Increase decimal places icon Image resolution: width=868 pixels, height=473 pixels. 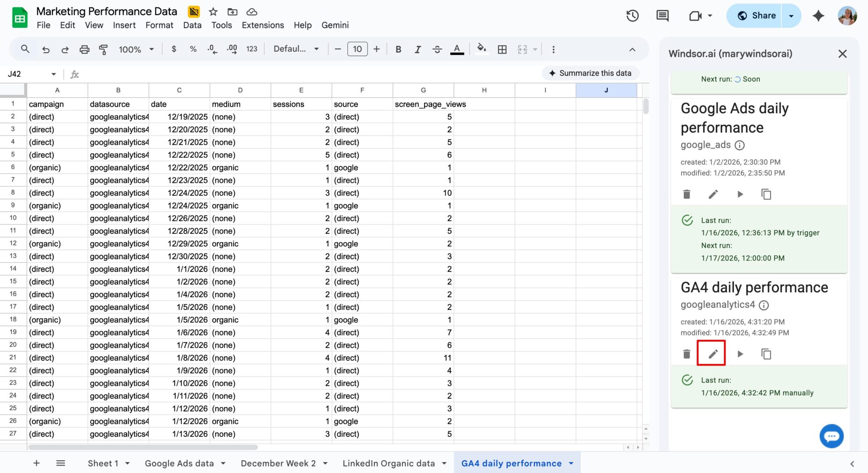click(232, 49)
